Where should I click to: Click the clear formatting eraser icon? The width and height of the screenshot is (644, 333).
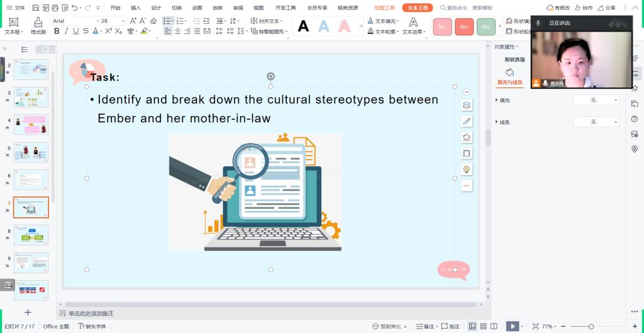point(153,21)
